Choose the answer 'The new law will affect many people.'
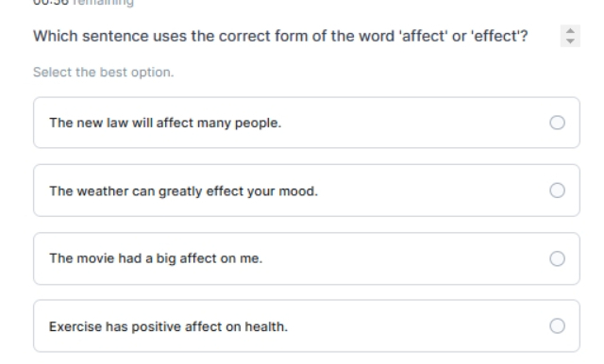 point(307,123)
